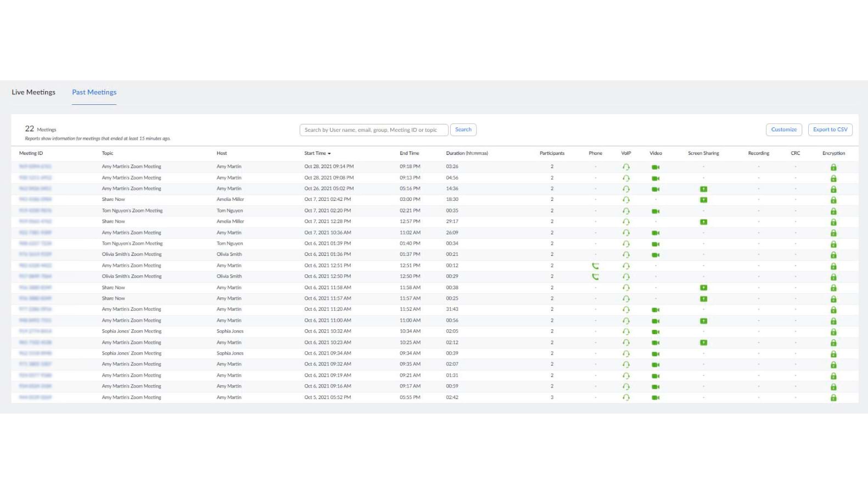Select the Past Meetings tab
The image size is (868, 494).
tap(94, 92)
